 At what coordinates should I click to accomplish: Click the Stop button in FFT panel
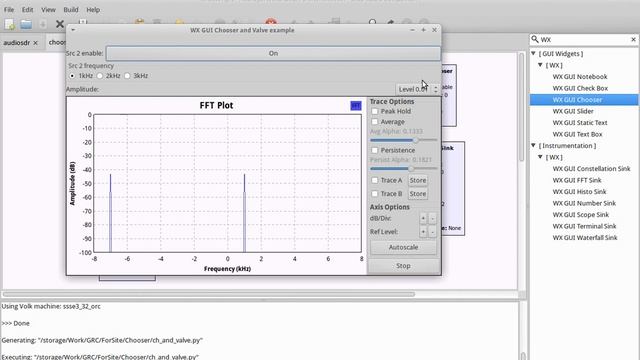click(x=403, y=266)
